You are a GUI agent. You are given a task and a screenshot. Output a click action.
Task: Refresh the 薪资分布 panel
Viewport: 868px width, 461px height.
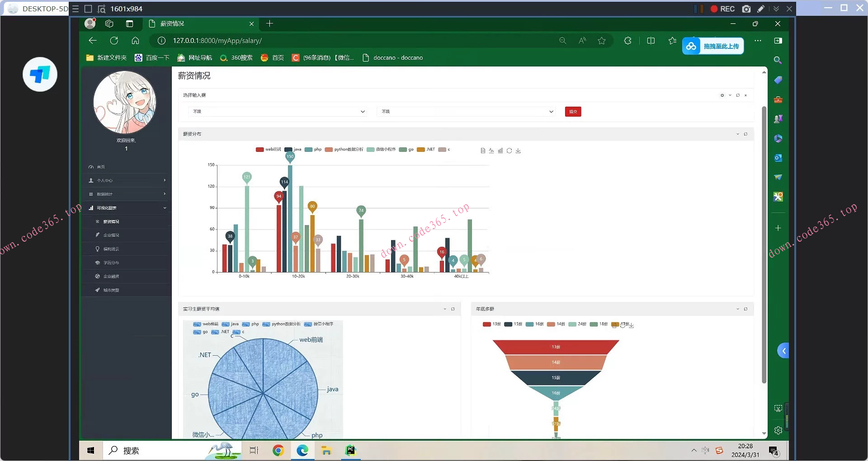[x=745, y=134]
